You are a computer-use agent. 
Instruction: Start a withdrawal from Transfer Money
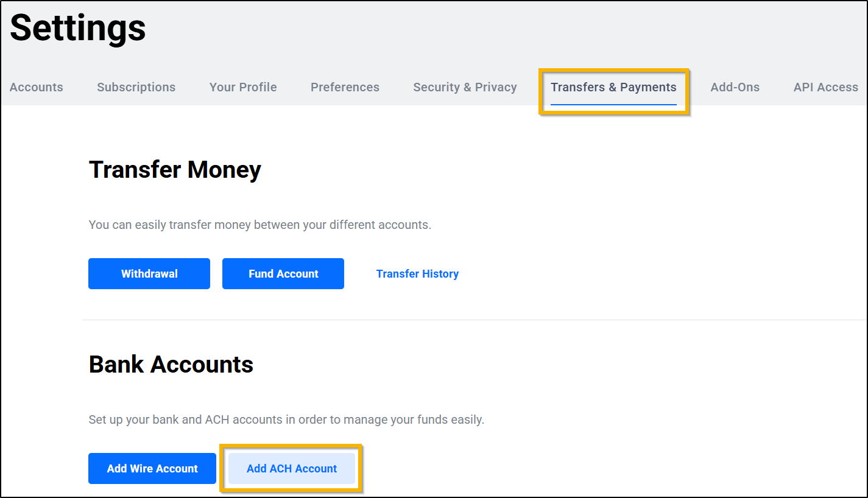pyautogui.click(x=149, y=273)
